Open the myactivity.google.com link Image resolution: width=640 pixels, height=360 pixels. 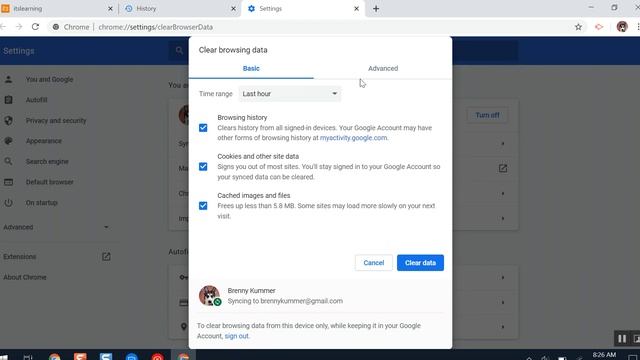pos(353,138)
